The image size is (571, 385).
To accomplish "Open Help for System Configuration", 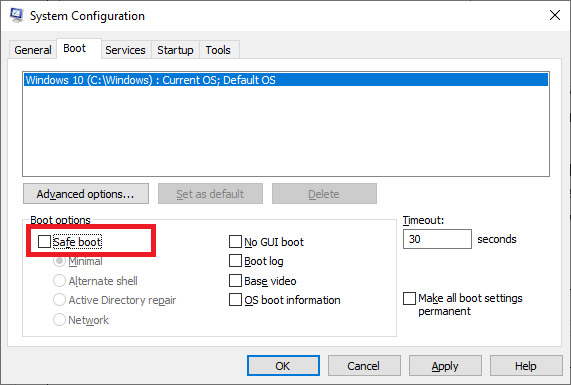I will [526, 366].
